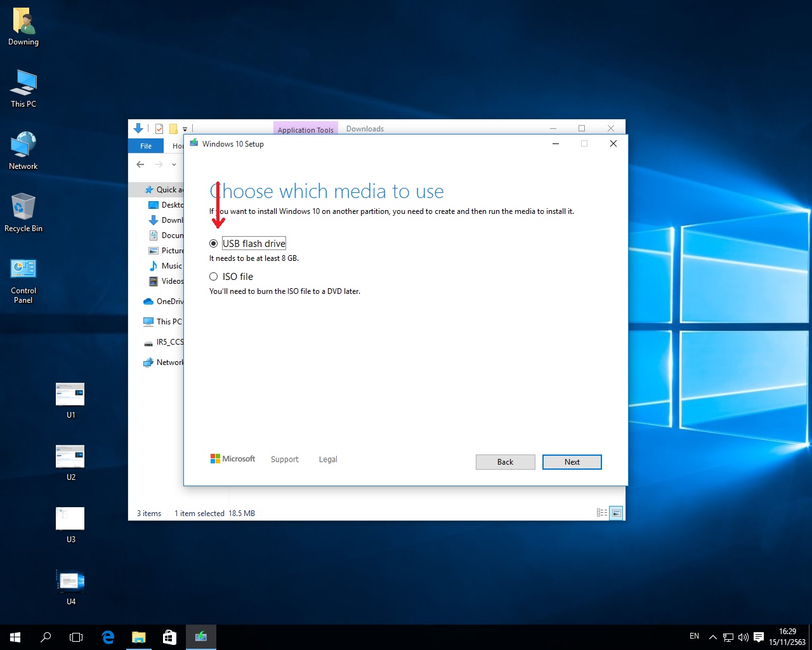The image size is (812, 650).
Task: Click the Explorer forward navigation arrow
Action: tap(159, 164)
